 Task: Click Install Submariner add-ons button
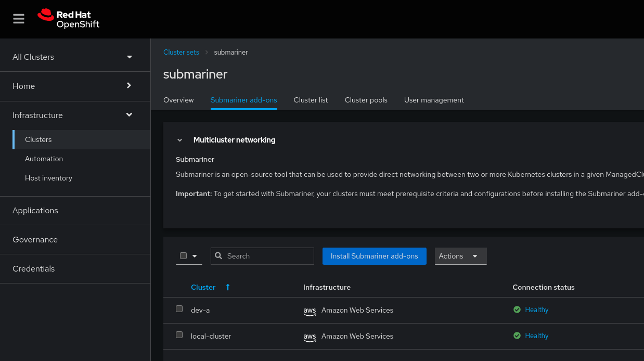[374, 256]
